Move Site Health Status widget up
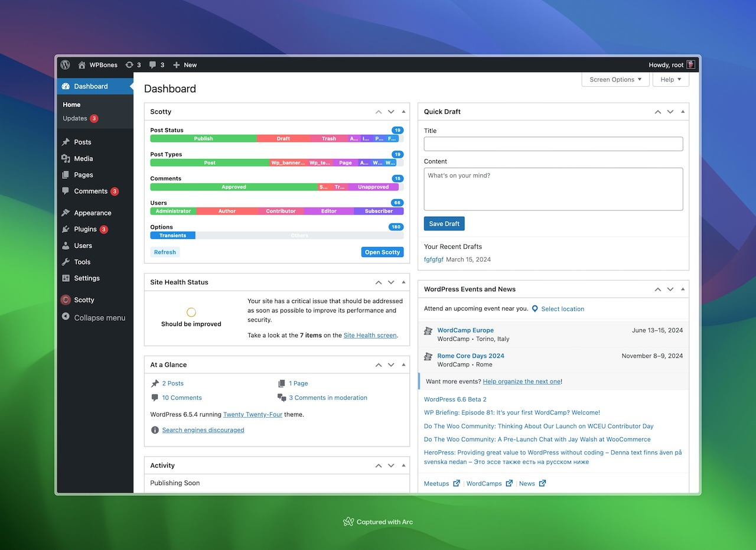 pyautogui.click(x=379, y=282)
